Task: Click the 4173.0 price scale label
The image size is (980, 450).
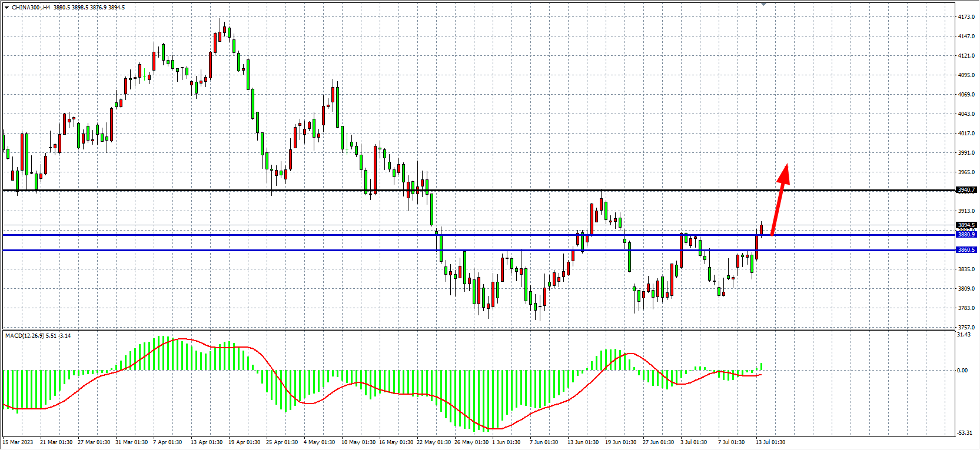Action: [966, 17]
